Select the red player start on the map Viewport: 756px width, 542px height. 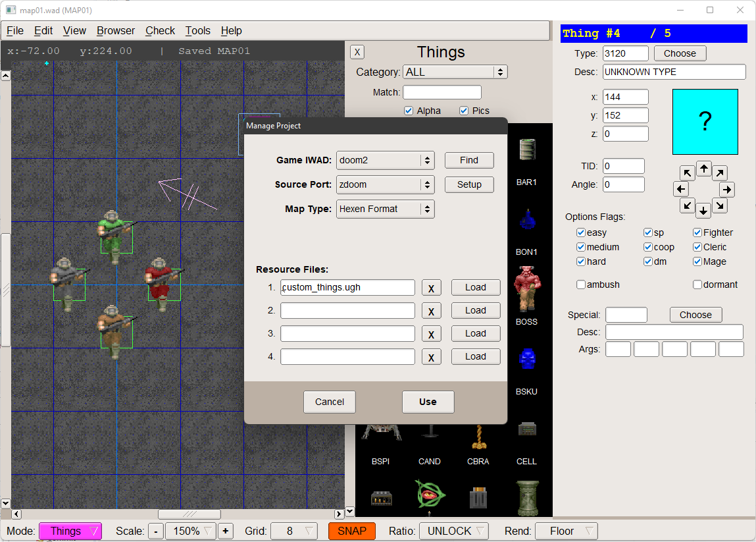(x=163, y=285)
